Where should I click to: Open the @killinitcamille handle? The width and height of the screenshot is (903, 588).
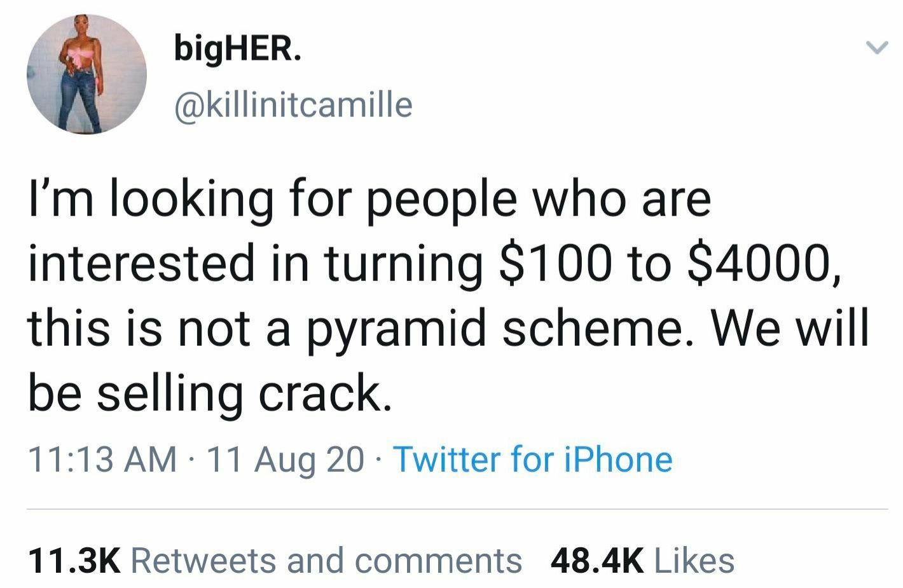point(293,104)
